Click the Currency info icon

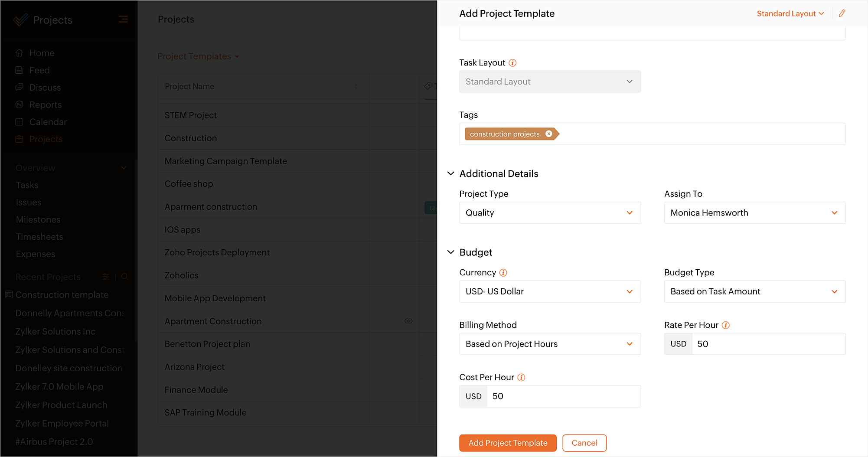(x=503, y=273)
